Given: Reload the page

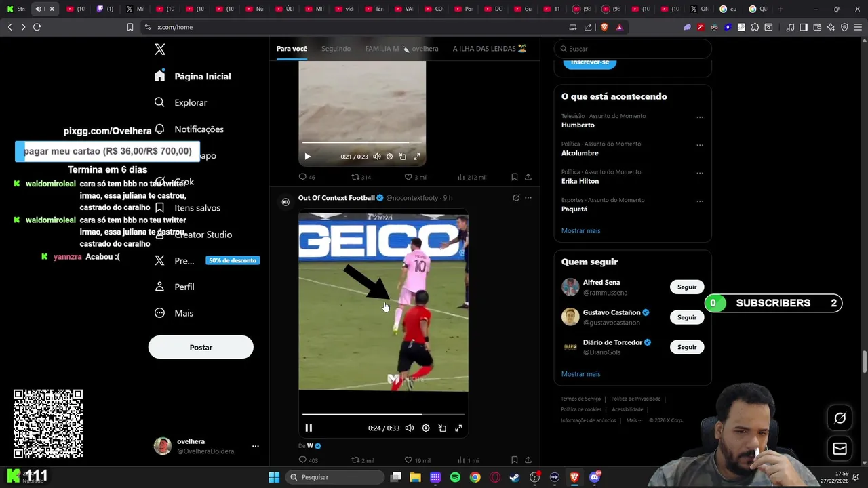Looking at the screenshot, I should (x=37, y=27).
